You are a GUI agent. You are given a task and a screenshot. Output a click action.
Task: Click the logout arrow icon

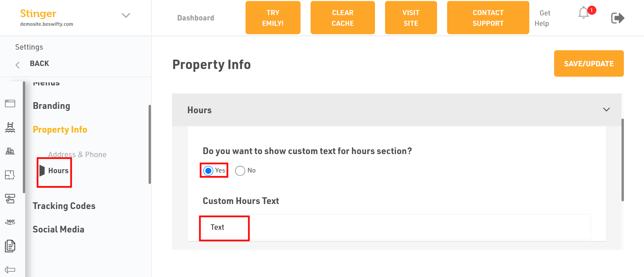618,18
